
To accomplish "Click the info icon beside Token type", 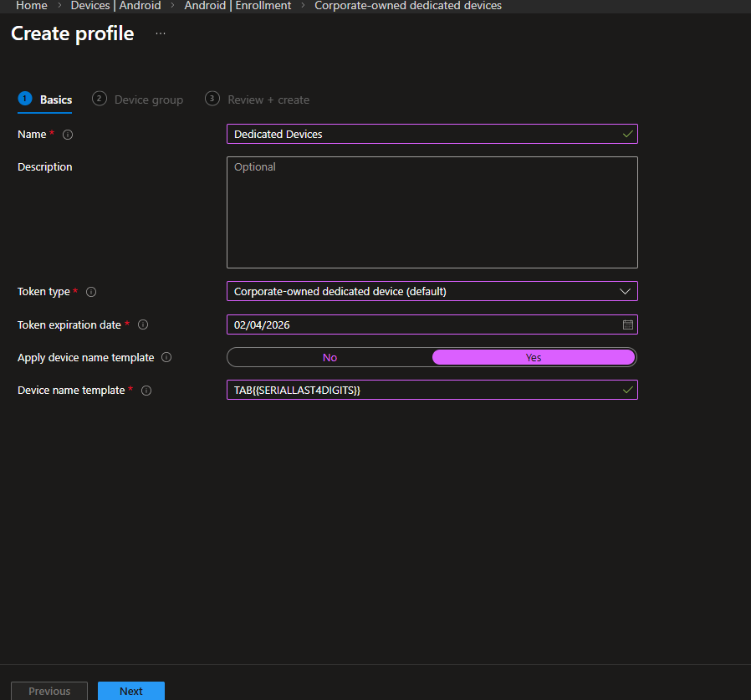I will point(91,292).
